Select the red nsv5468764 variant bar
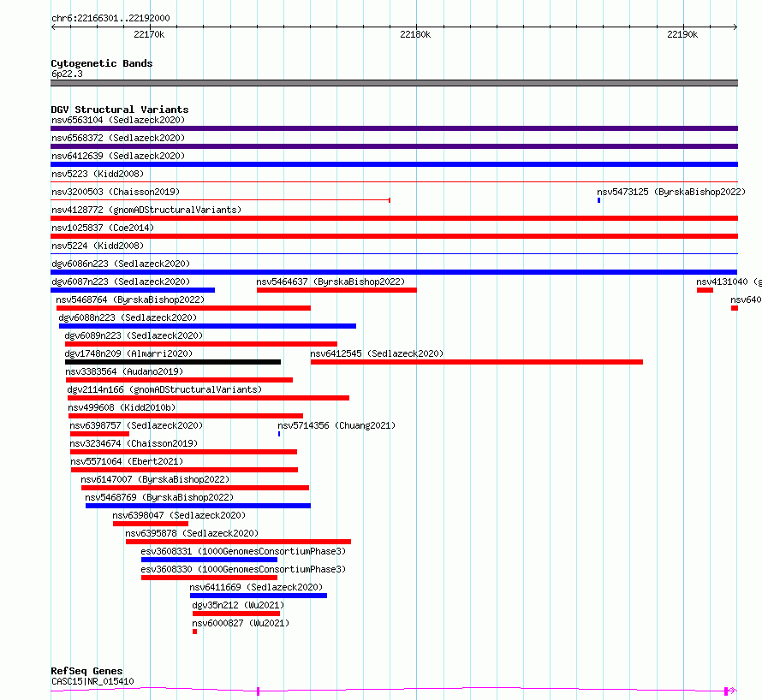Viewport: 762px width, 700px height. [183, 308]
